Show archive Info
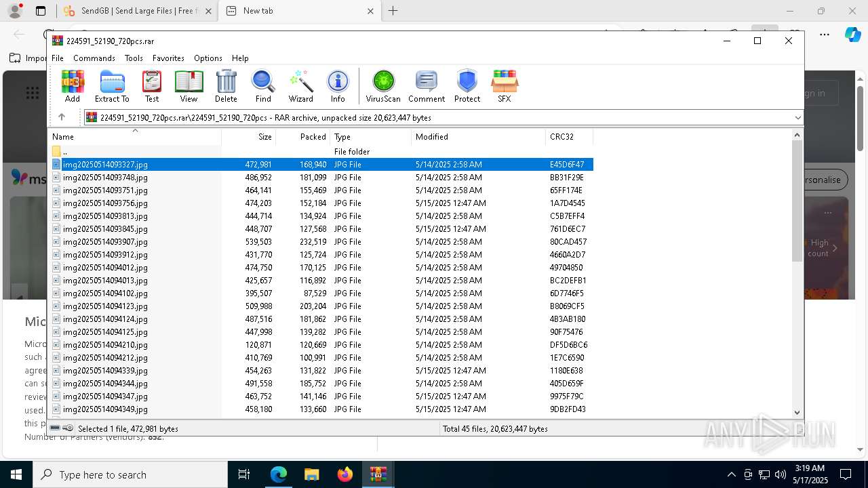The width and height of the screenshot is (868, 488). 338,86
